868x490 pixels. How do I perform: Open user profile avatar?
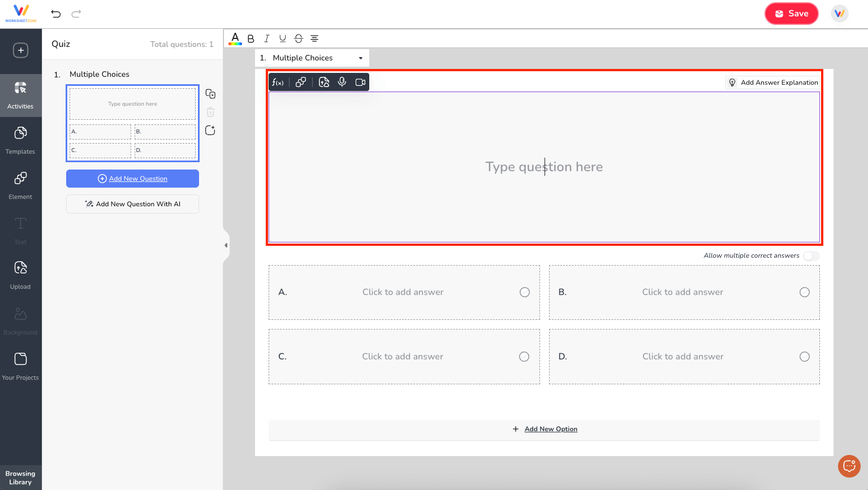[x=840, y=14]
